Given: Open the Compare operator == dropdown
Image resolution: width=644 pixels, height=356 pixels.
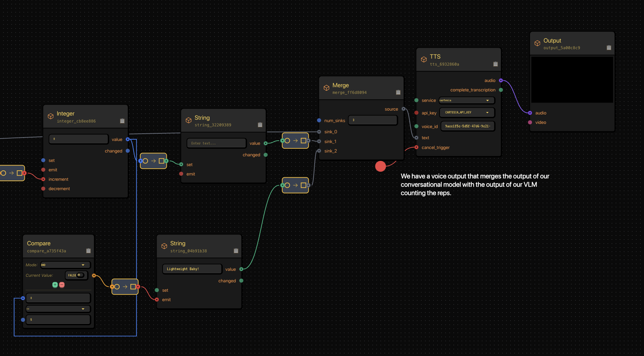Looking at the screenshot, I should (x=58, y=309).
